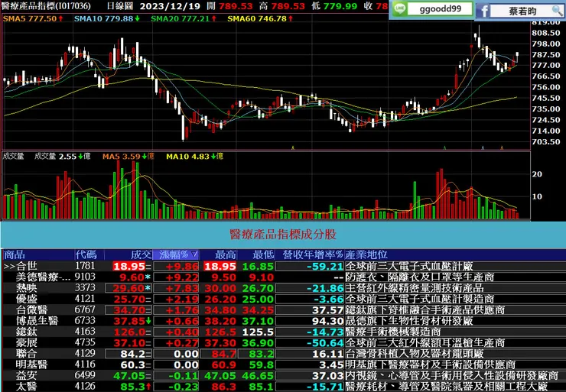The width and height of the screenshot is (566, 392).
Task: Sort by the 漲幅% column arrow
Action: pos(194,254)
